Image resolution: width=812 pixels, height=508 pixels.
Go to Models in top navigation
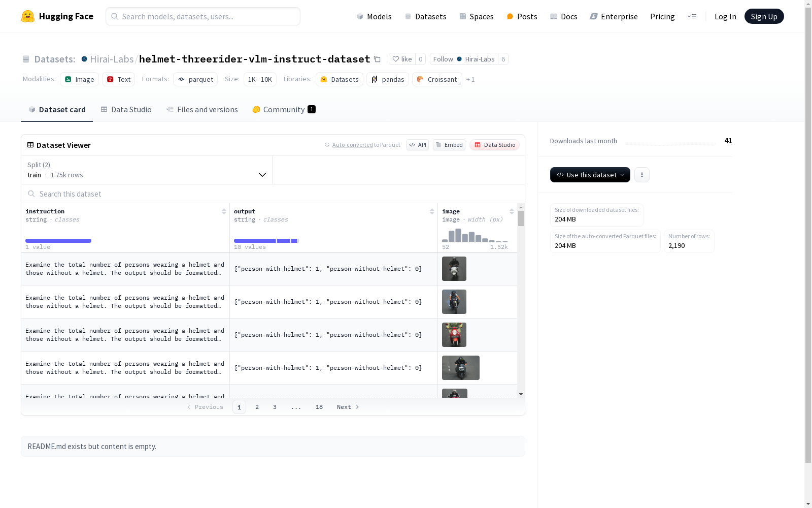[x=374, y=16]
